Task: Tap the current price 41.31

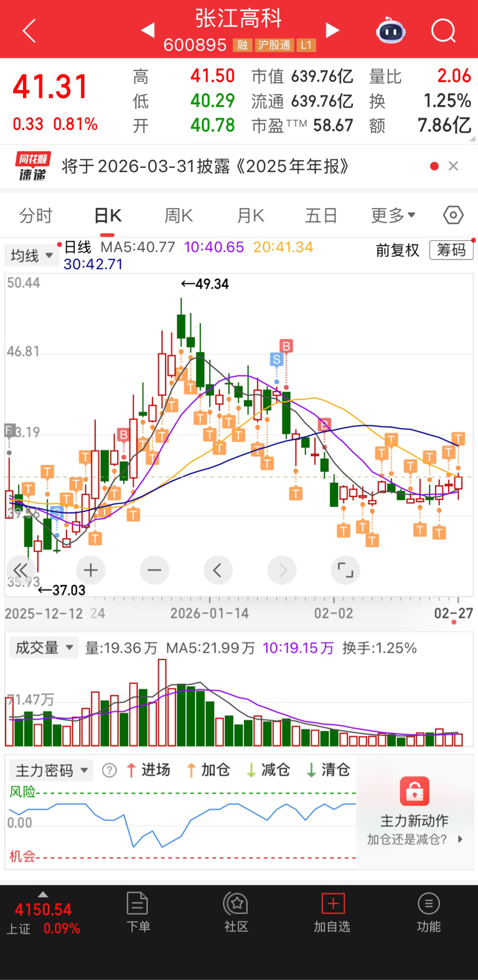Action: tap(50, 86)
